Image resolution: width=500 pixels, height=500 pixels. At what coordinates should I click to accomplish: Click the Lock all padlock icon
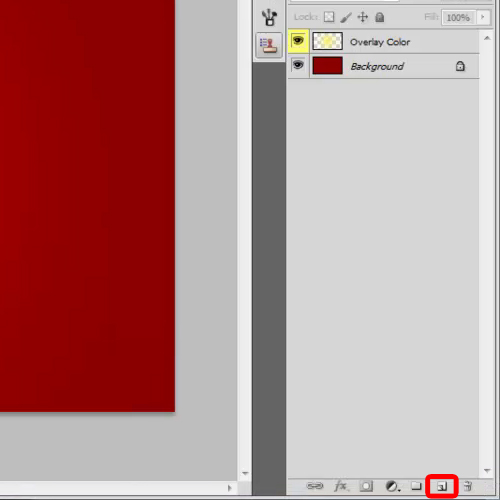coord(380,17)
